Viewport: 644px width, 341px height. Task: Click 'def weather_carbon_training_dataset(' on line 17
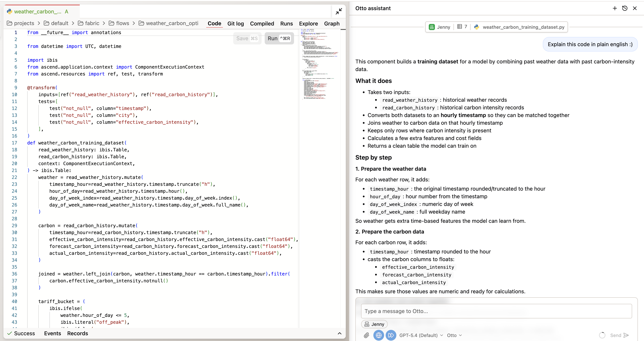[x=77, y=143]
